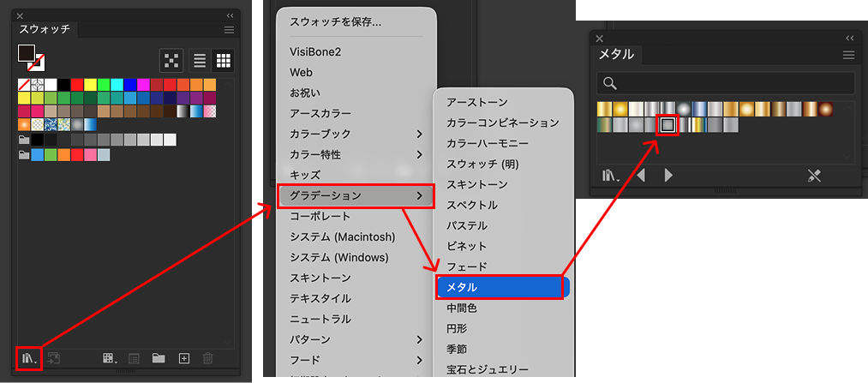The width and height of the screenshot is (868, 383).
Task: Select the スウォッチ panel tab
Action: (45, 29)
